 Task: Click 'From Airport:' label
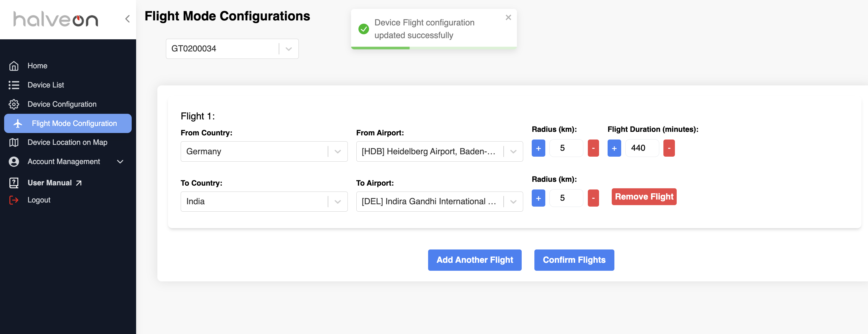[x=380, y=133]
